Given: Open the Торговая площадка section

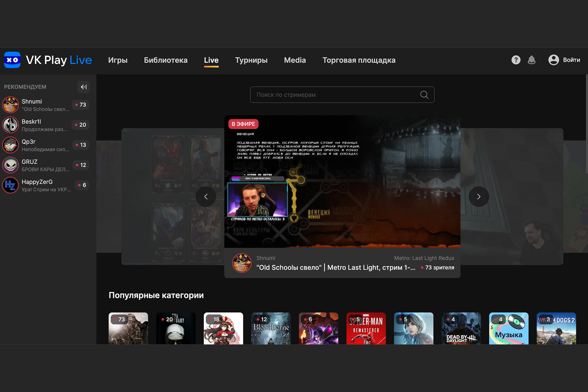Looking at the screenshot, I should 359,60.
